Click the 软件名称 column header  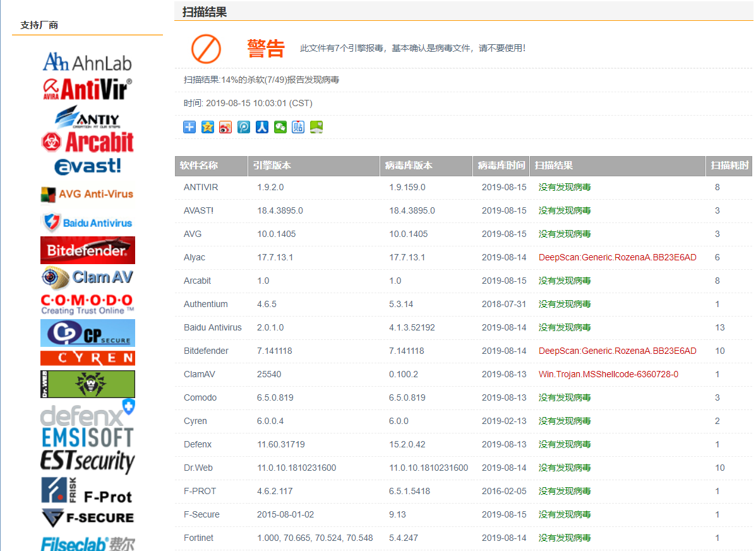(x=211, y=166)
